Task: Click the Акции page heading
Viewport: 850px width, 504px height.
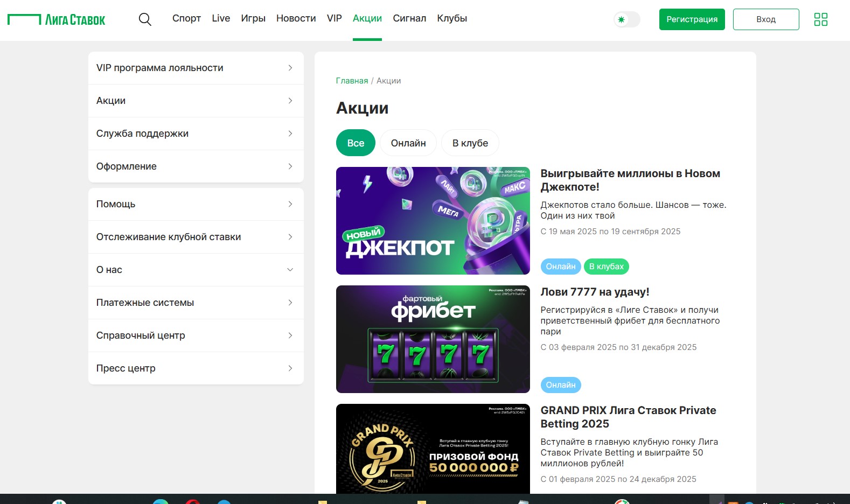Action: point(362,108)
